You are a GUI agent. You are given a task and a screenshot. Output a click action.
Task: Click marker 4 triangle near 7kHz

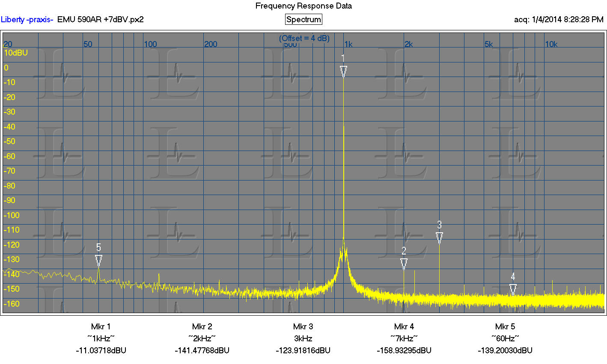click(513, 290)
